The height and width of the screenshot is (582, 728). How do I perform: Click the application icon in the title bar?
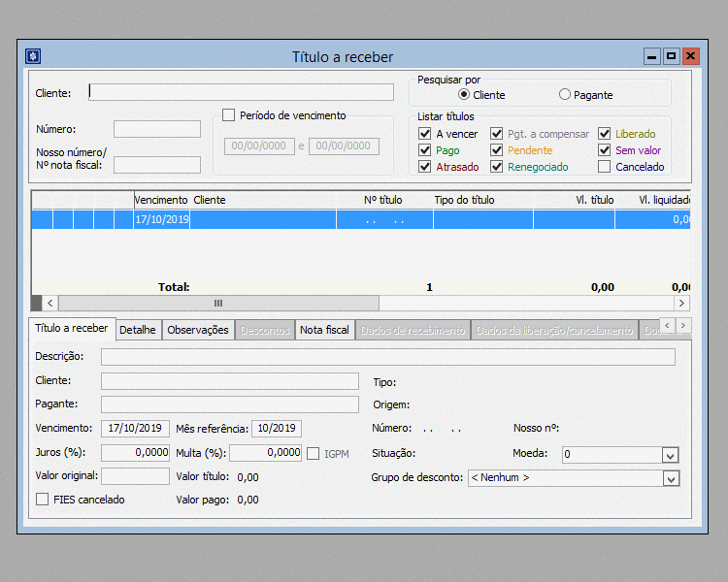pyautogui.click(x=32, y=56)
